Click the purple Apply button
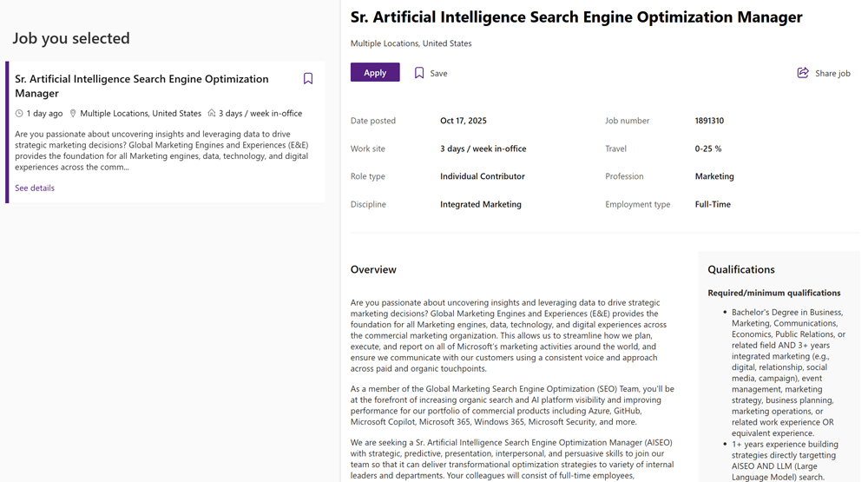 [x=375, y=73]
